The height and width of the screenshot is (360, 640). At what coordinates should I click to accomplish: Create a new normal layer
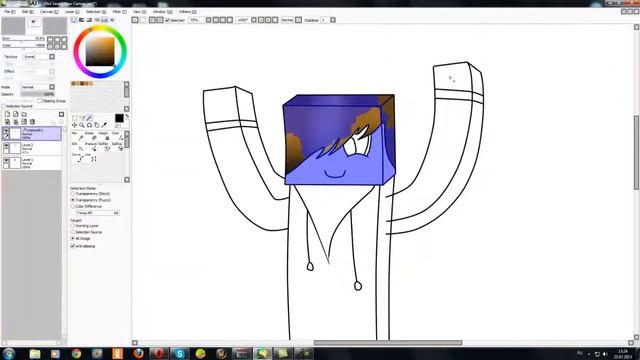(x=7, y=114)
